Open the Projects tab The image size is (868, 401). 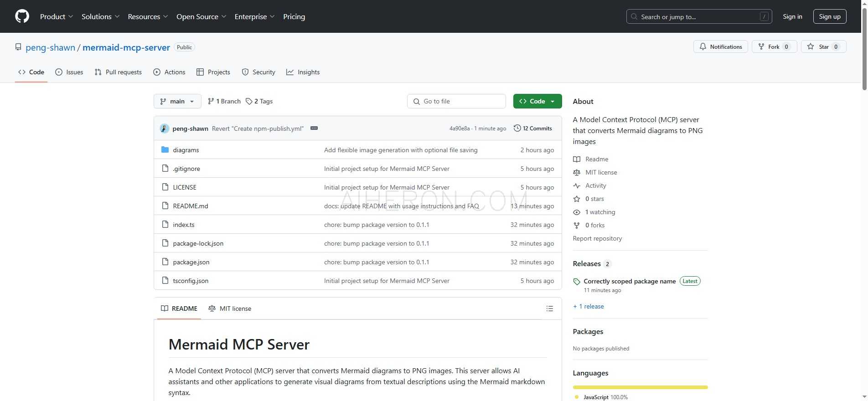[213, 72]
